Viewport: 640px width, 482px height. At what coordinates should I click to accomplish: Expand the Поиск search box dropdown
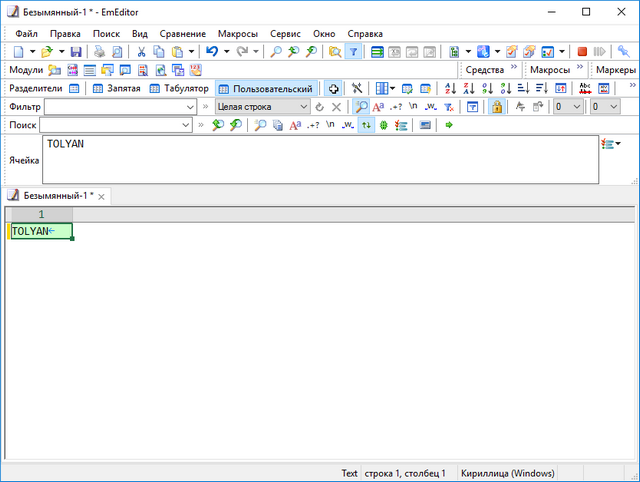tap(186, 125)
